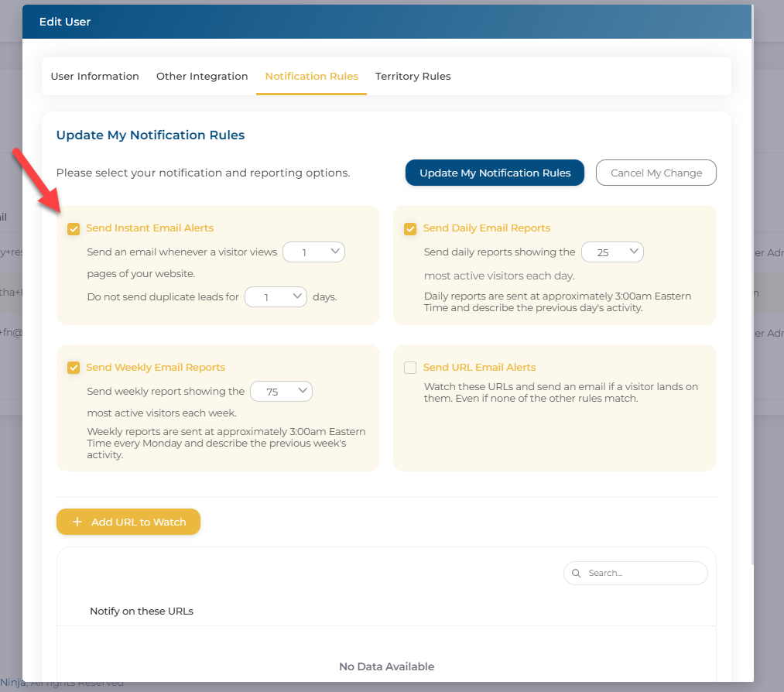Open the visitor page views count dropdown
Screen dimensions: 784x692
click(313, 252)
